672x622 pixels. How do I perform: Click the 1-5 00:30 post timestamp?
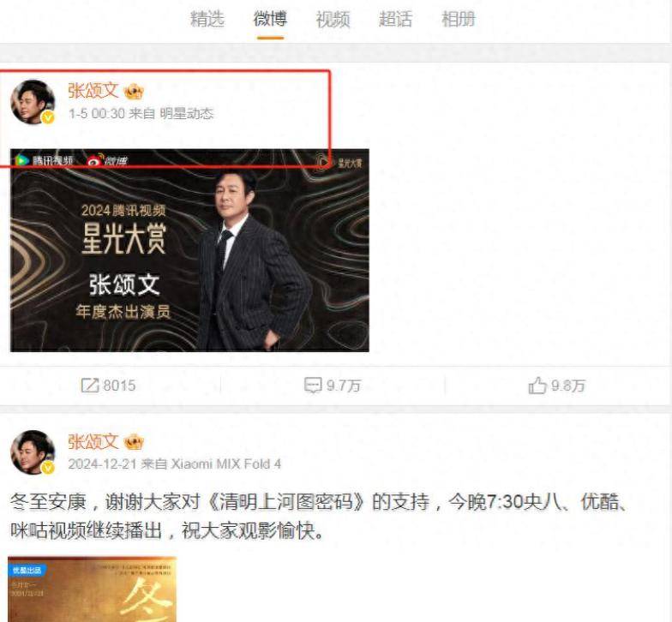96,113
